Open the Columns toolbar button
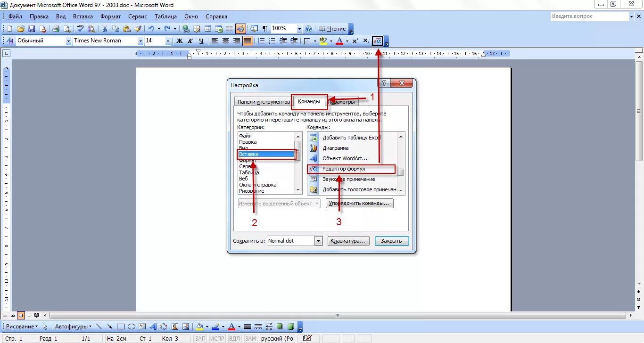This screenshot has height=343, width=644. tap(230, 29)
